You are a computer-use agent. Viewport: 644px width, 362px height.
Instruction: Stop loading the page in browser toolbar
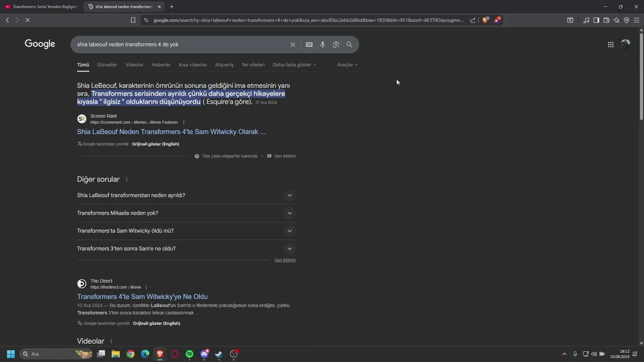pyautogui.click(x=27, y=20)
